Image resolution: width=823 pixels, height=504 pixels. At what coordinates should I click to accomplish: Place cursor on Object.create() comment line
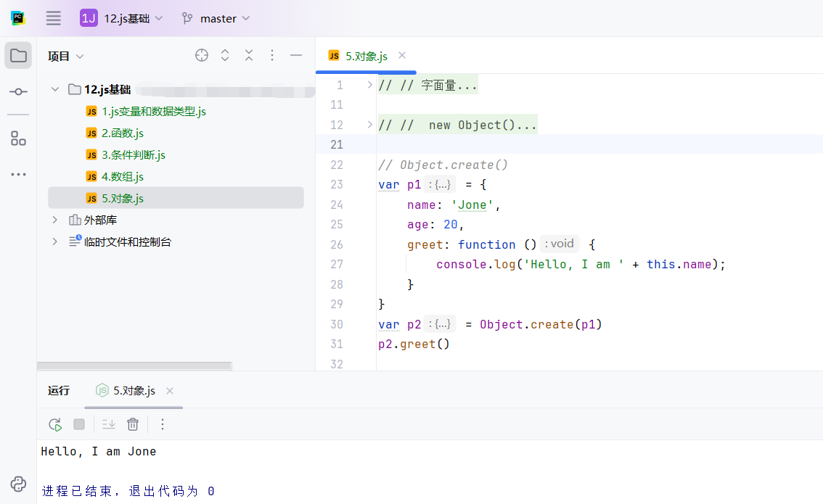(x=443, y=165)
